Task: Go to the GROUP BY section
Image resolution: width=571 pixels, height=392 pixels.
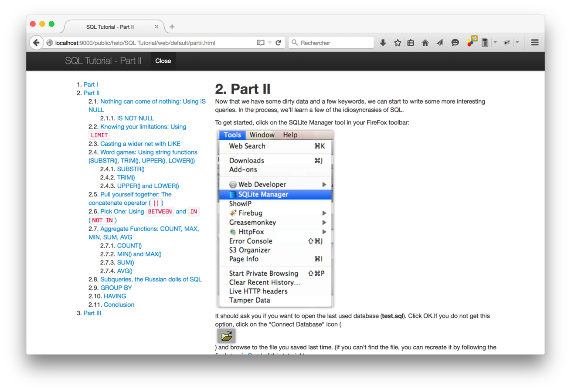Action: (116, 287)
